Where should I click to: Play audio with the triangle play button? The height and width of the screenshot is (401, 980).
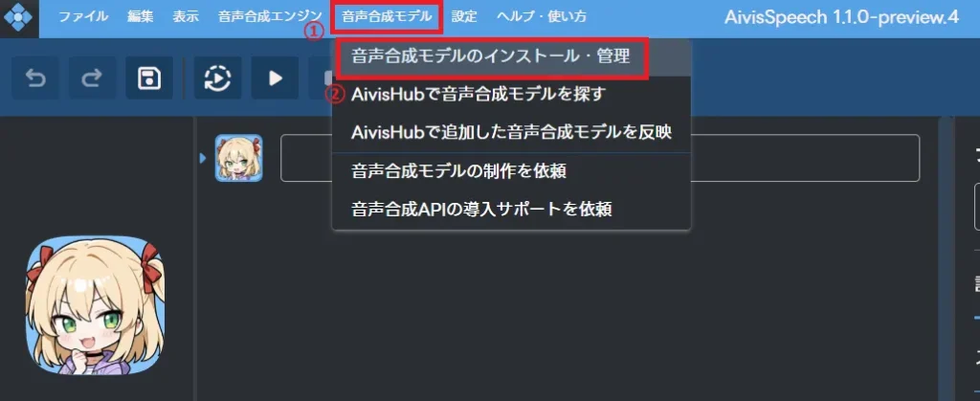coord(275,78)
